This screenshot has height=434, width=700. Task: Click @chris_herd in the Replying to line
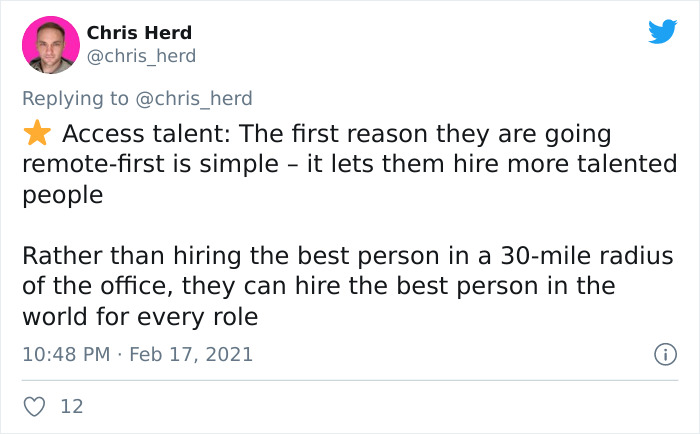[x=196, y=98]
